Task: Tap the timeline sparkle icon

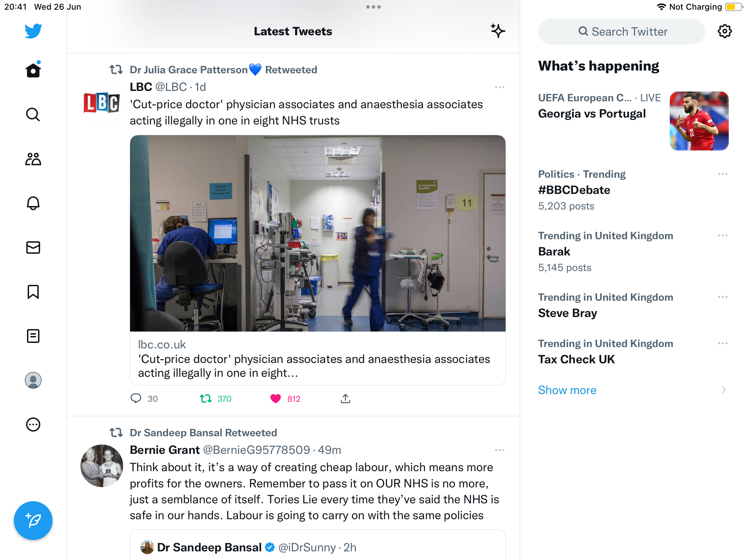Action: (498, 31)
